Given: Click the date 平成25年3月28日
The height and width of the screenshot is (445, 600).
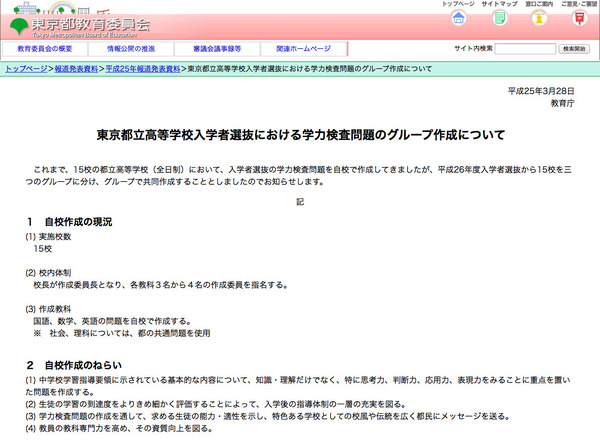Looking at the screenshot, I should pos(541,91).
